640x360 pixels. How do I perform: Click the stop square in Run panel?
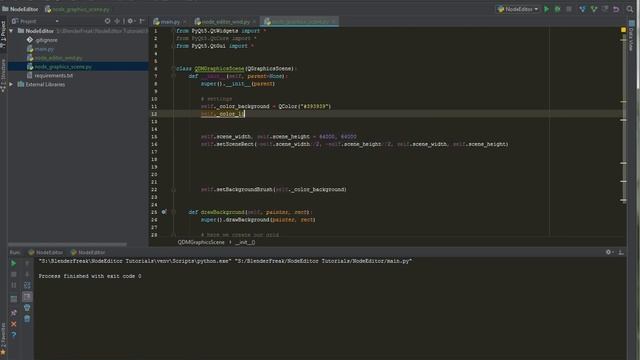(13, 274)
